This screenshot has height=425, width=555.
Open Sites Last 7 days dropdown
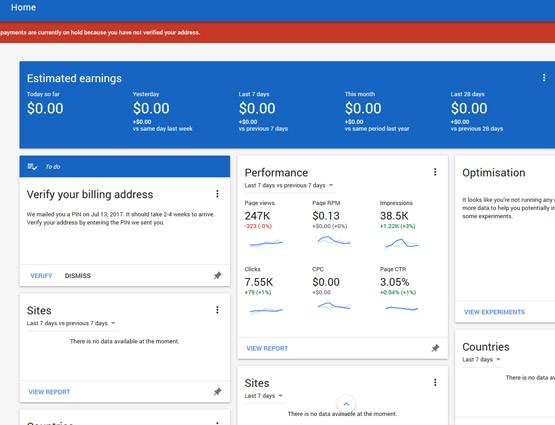coord(264,396)
